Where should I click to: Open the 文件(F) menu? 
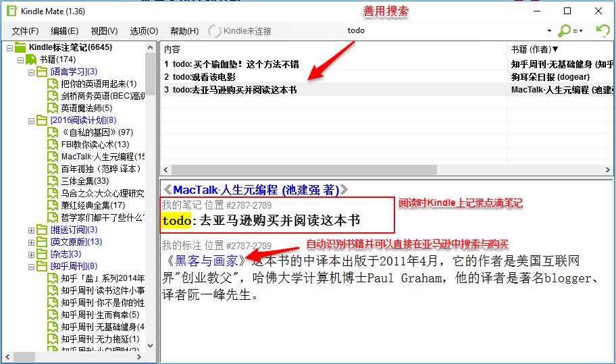pos(25,31)
